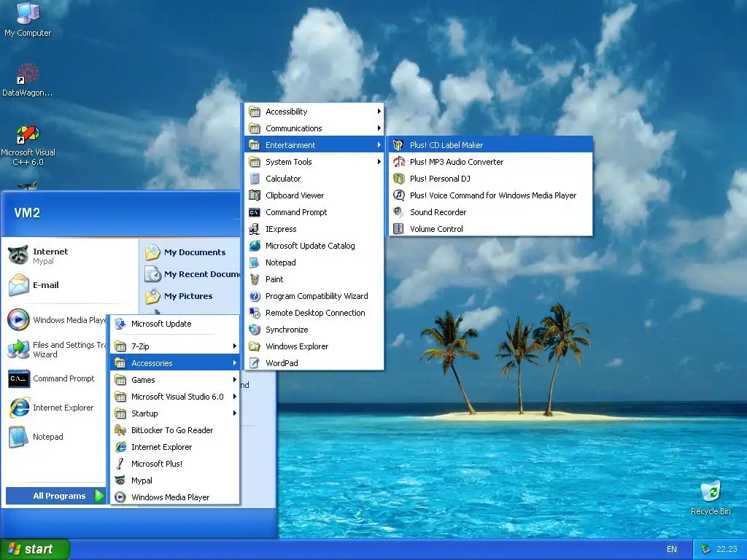The height and width of the screenshot is (560, 747).
Task: Click BitLocker To Go Reader icon
Action: [x=120, y=430]
